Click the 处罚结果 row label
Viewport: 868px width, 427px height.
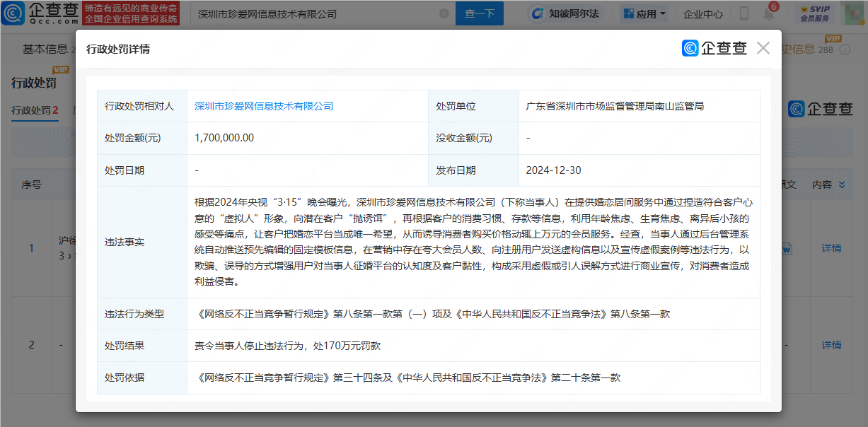[125, 346]
